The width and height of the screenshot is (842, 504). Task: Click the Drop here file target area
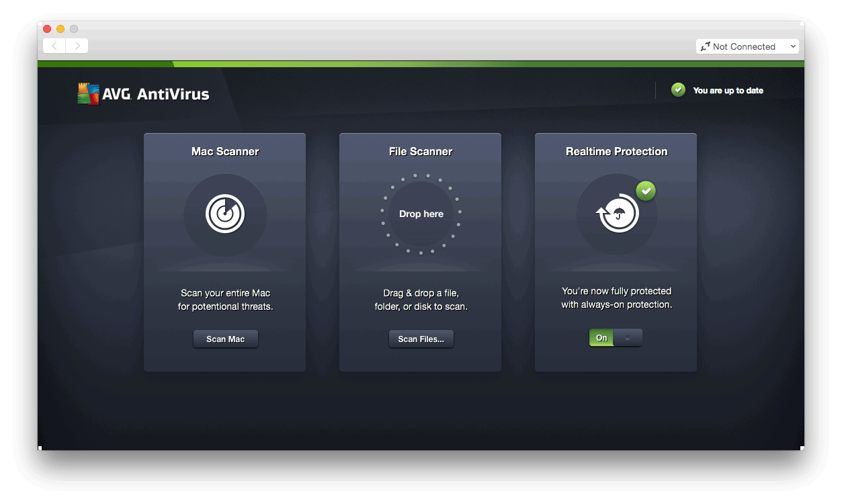pos(421,214)
